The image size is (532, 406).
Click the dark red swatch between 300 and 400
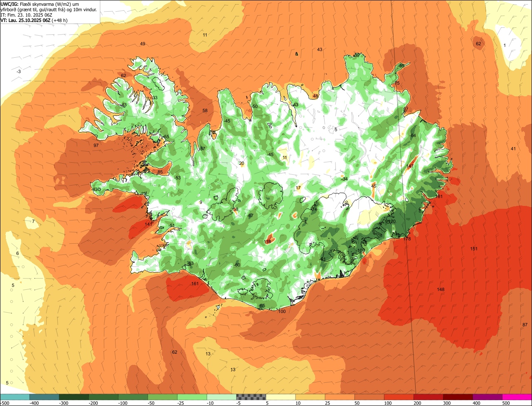coord(458,397)
